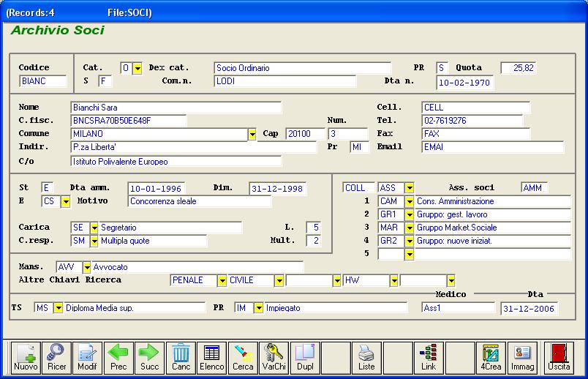Viewport: 588px width, 379px height.
Task: Open the Carica SE dropdown arrow
Action: coord(94,228)
